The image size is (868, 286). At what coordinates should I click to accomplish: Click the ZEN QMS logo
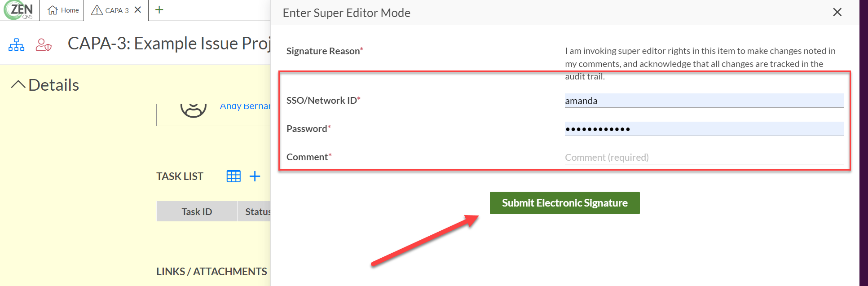click(19, 10)
